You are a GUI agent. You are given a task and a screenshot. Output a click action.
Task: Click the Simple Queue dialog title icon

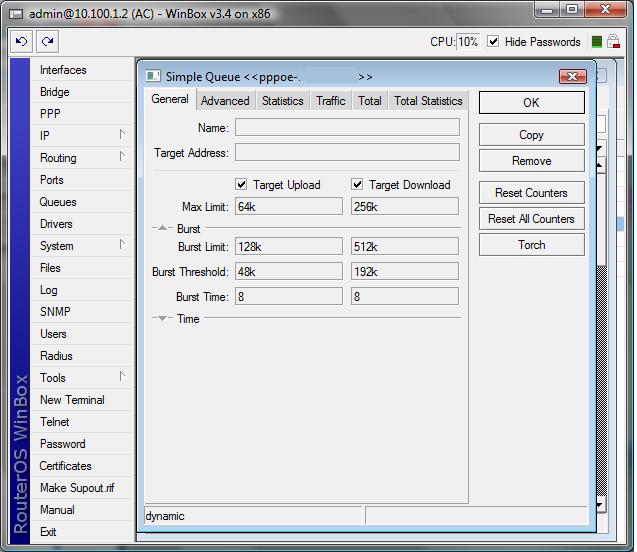[x=153, y=76]
